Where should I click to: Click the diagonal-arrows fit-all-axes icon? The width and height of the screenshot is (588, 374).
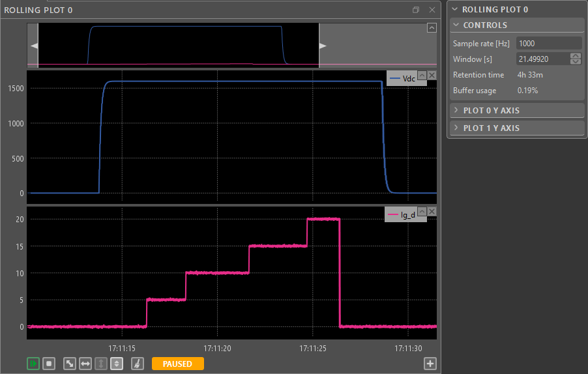pos(69,364)
